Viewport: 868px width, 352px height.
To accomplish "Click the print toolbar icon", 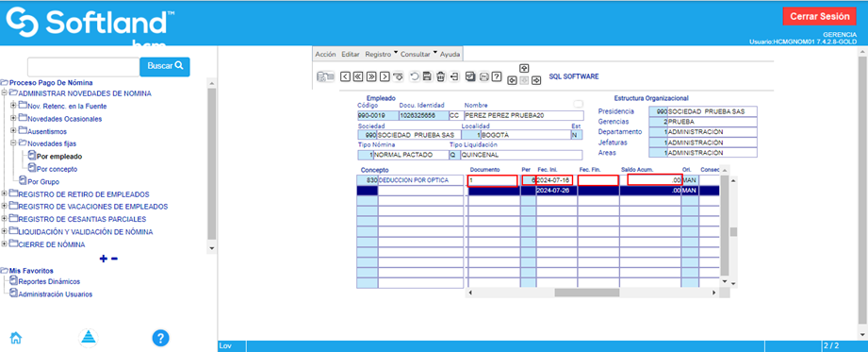I will (x=483, y=76).
